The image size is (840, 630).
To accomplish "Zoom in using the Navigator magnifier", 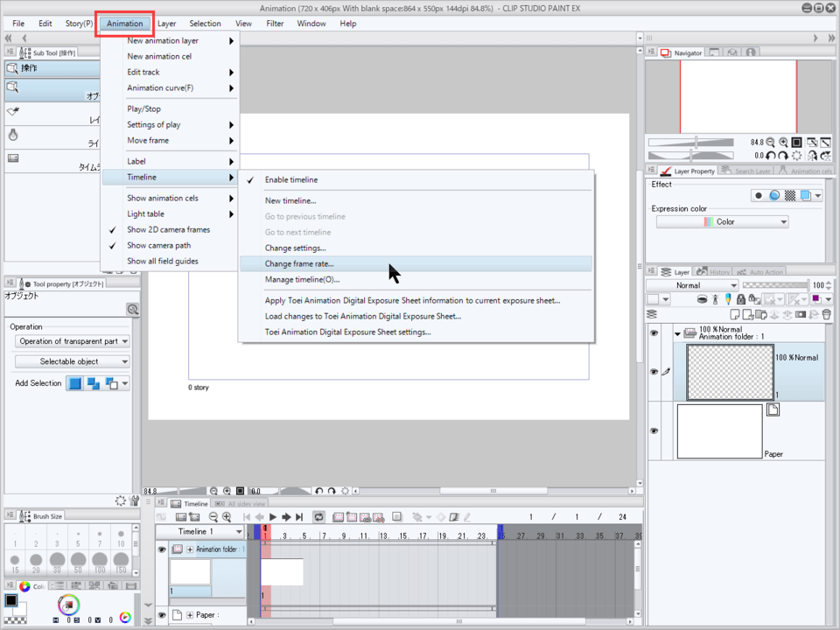I will [x=782, y=142].
